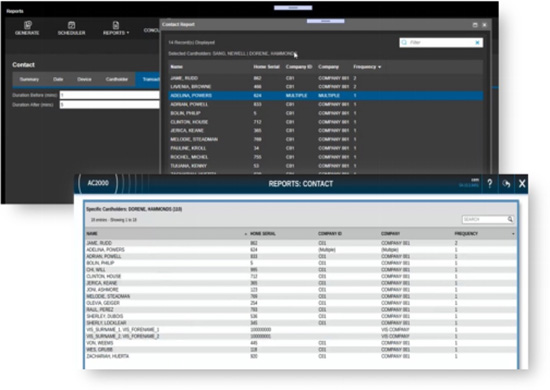Click the Duration Before (mins) field
550x390 pixels.
click(x=109, y=95)
